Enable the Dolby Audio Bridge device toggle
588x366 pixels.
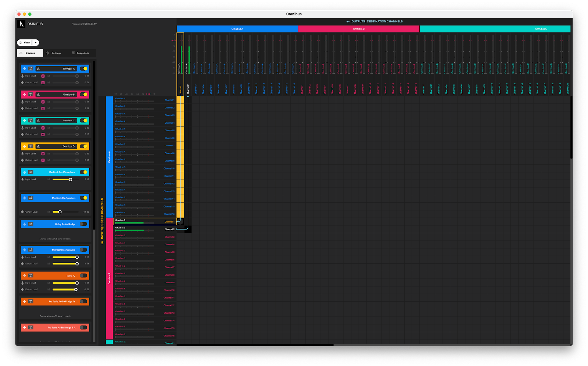pos(84,224)
